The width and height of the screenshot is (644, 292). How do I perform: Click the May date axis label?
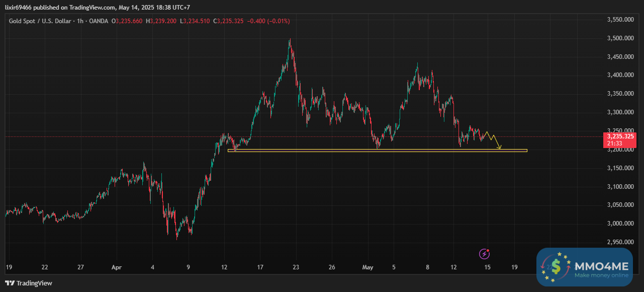click(367, 267)
